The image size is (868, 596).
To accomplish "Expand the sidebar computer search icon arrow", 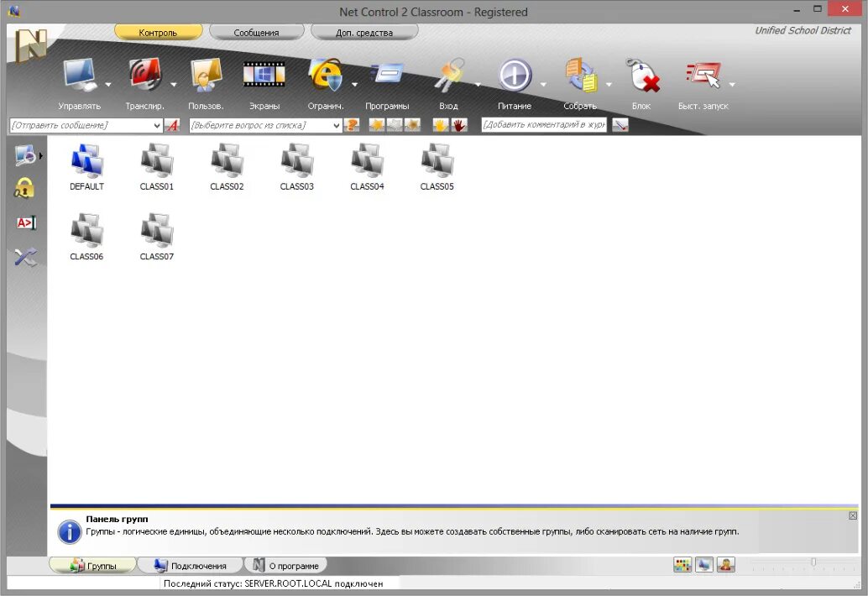I will click(x=41, y=156).
